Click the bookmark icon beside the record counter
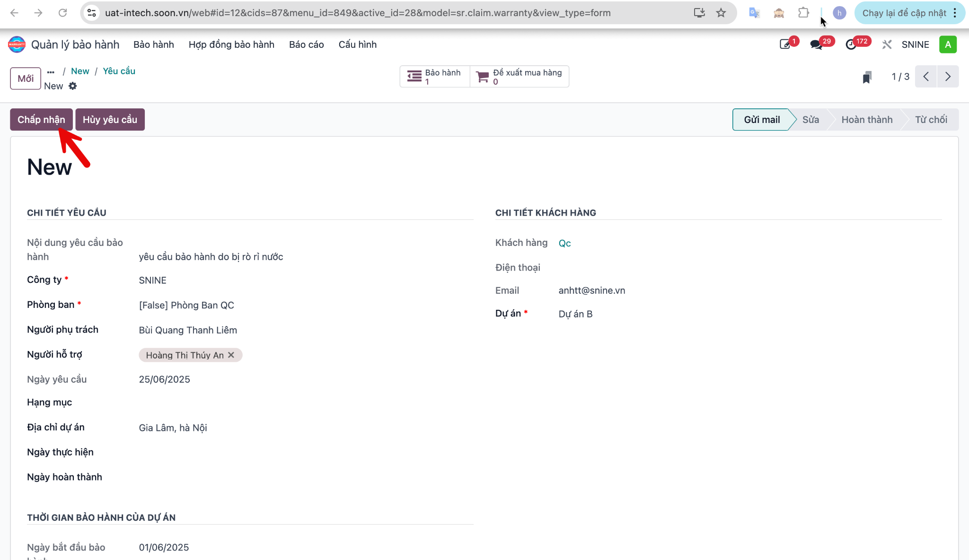 (x=867, y=77)
